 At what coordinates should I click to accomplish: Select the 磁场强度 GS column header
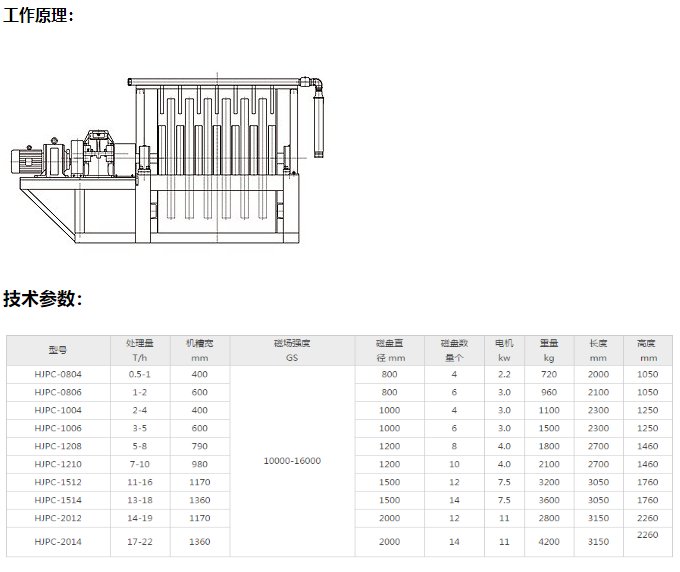292,350
